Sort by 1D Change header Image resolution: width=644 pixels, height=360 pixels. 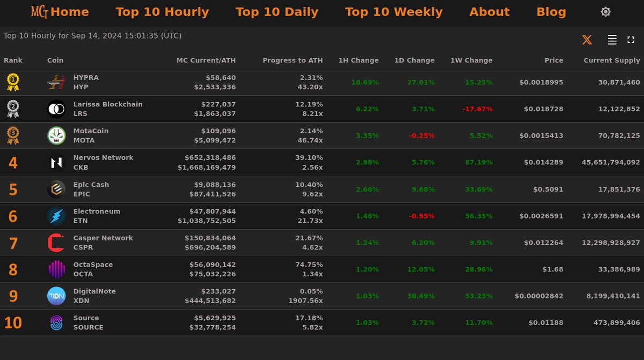pos(414,60)
